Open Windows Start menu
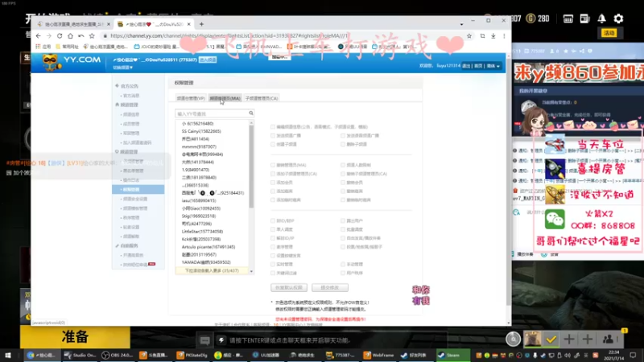Viewport: 644px width, 362px height. pyautogui.click(x=8, y=355)
